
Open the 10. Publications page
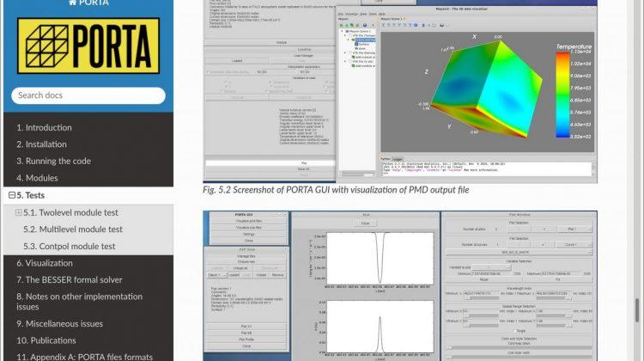click(46, 340)
